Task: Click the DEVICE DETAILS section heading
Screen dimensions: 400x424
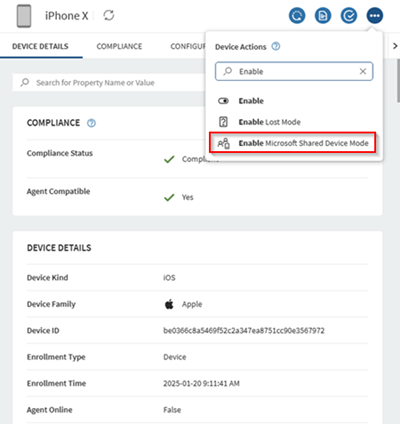Action: coord(59,248)
